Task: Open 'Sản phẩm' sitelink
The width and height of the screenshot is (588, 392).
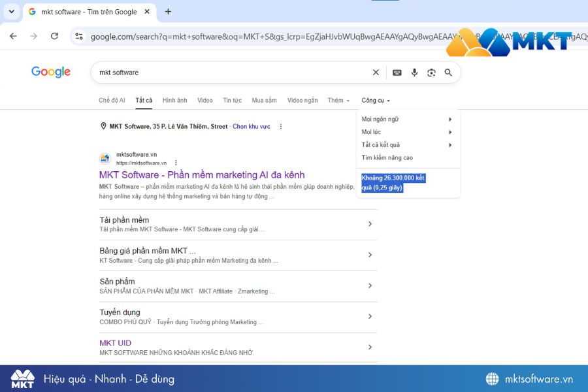Action: pos(117,282)
